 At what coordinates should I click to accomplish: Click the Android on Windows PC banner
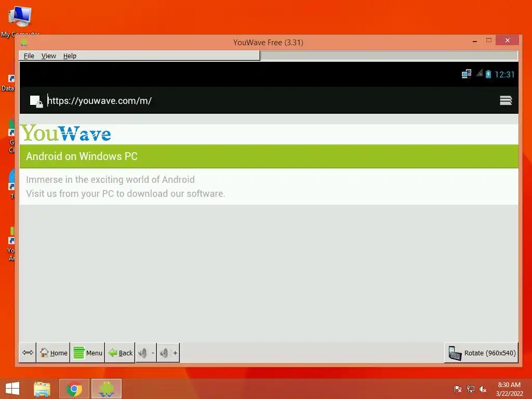[269, 156]
